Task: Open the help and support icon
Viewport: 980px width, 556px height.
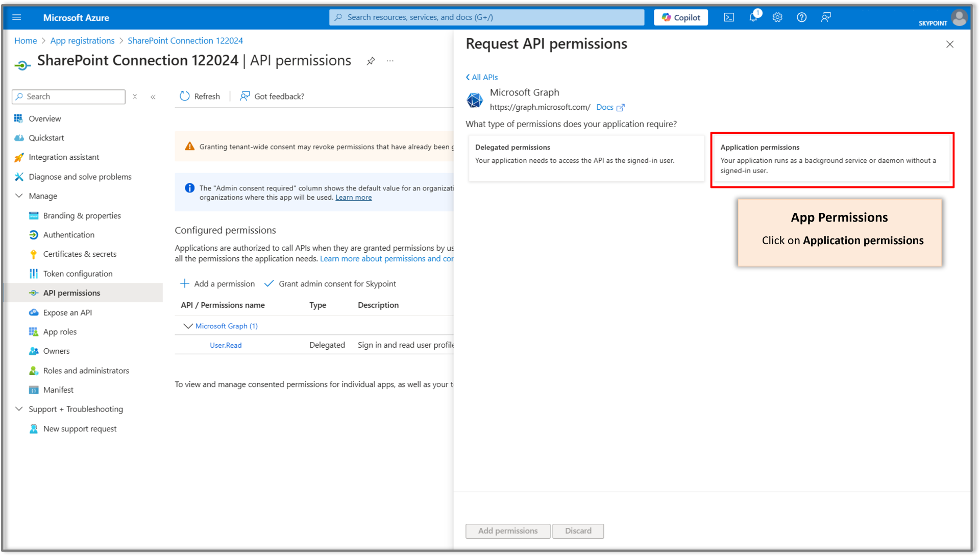Action: tap(801, 17)
